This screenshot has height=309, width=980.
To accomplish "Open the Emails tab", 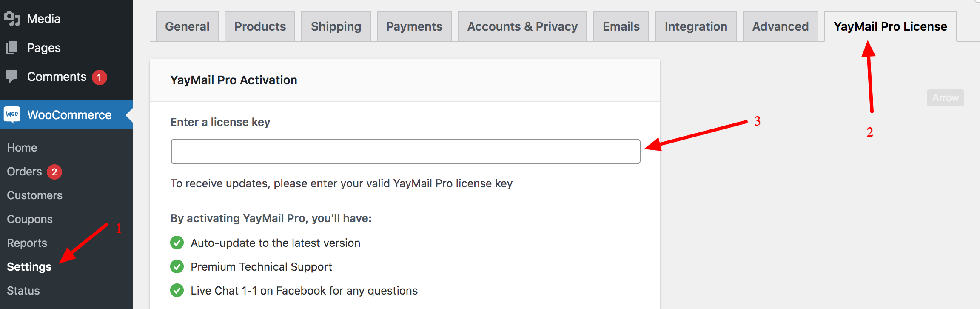I will tap(621, 26).
